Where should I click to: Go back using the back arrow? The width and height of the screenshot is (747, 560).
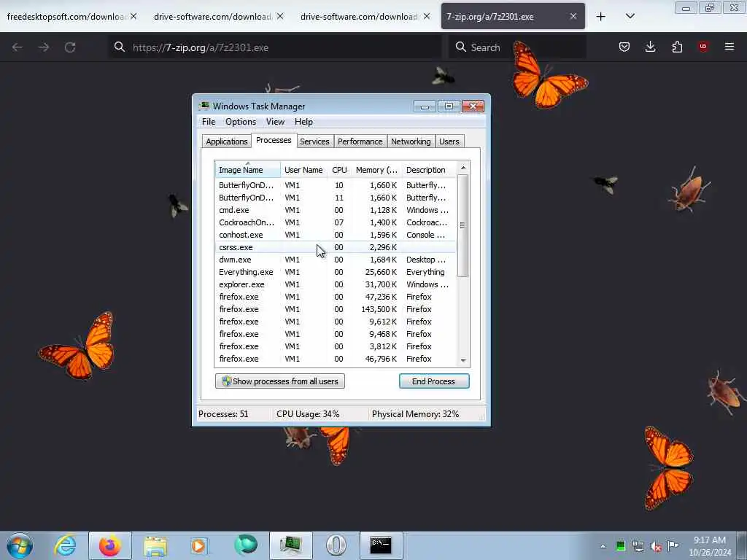[x=18, y=47]
